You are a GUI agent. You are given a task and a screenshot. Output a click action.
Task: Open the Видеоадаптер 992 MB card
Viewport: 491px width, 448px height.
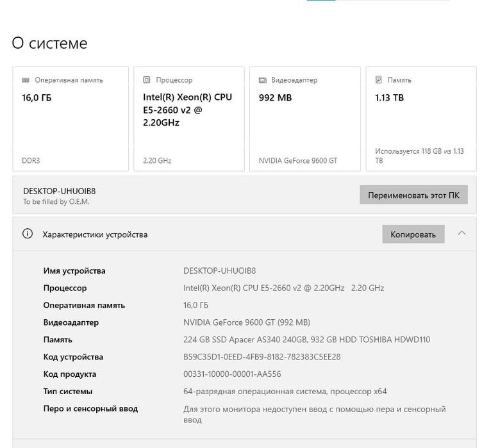click(305, 119)
